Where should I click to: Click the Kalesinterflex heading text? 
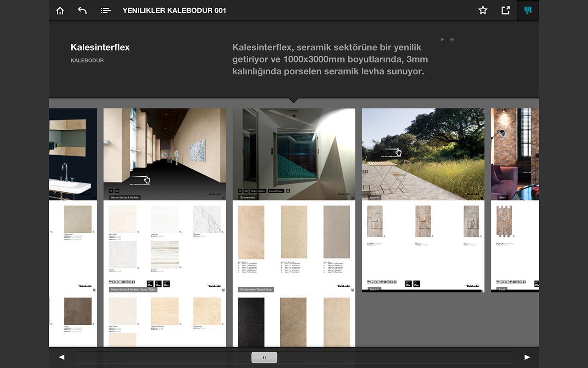coord(100,47)
